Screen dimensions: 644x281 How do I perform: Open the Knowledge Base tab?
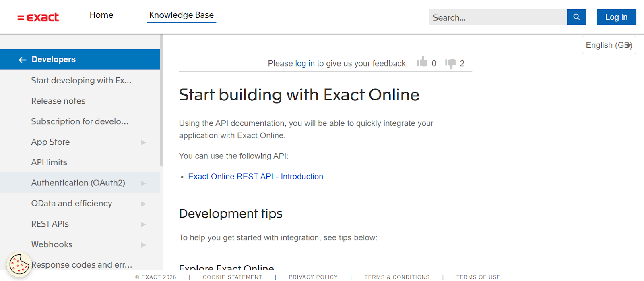182,15
